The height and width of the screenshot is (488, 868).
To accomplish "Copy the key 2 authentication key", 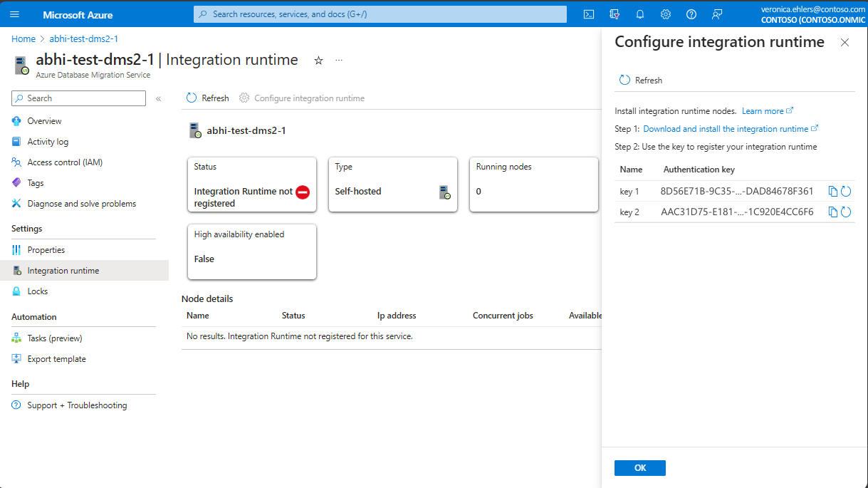I will click(x=835, y=211).
